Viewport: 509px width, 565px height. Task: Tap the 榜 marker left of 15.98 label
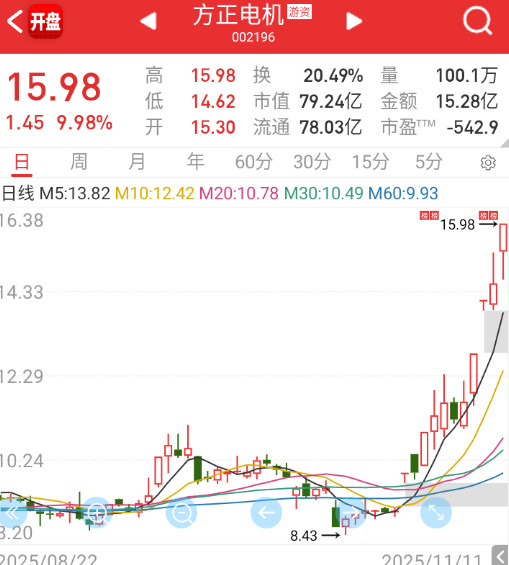[429, 215]
